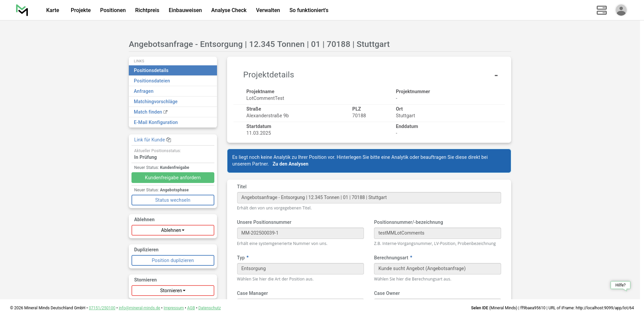Go to Analyse Check in navigation

click(x=229, y=10)
